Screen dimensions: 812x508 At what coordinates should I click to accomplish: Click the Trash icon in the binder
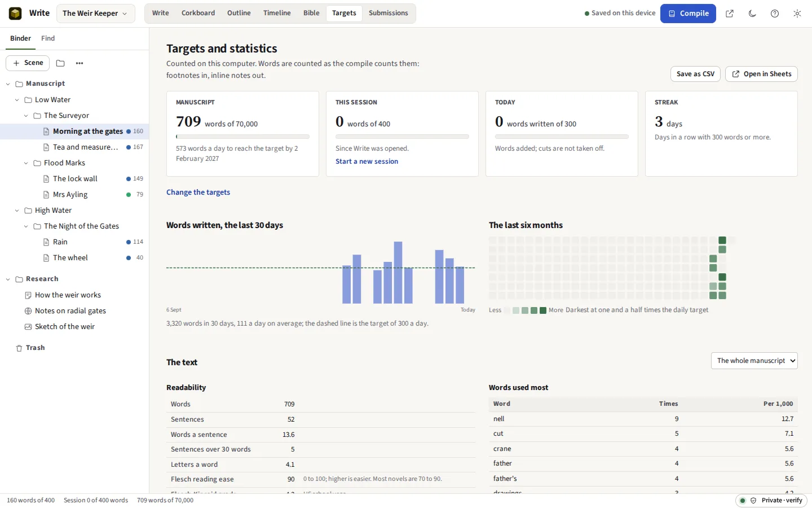click(19, 348)
